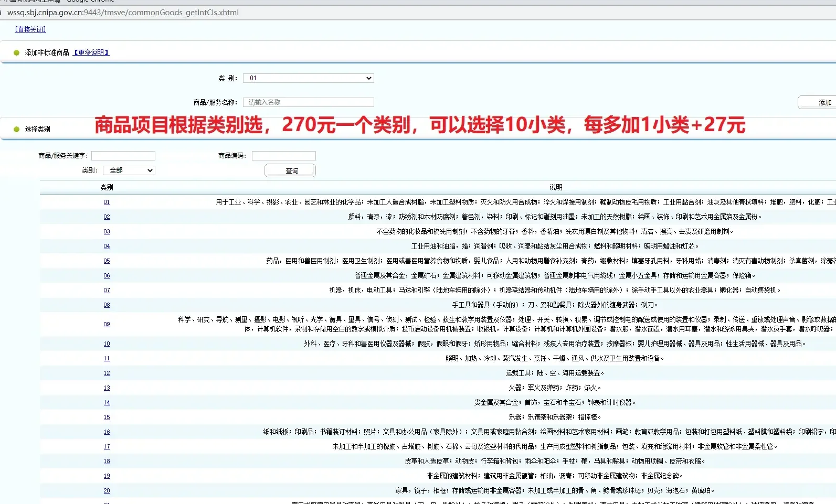Open the 类别 filter dropdown showing 全部
Image resolution: width=836 pixels, height=504 pixels.
[129, 170]
